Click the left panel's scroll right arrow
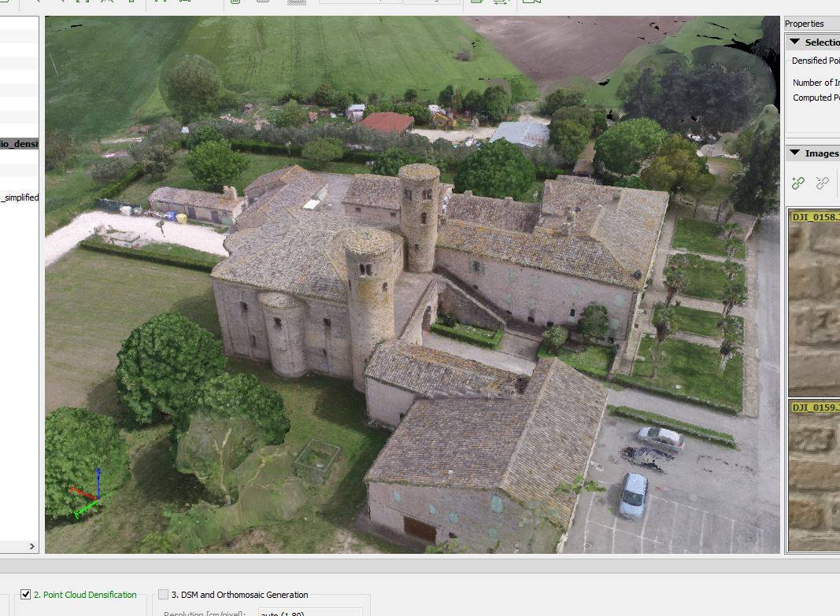The height and width of the screenshot is (616, 840). (x=32, y=546)
